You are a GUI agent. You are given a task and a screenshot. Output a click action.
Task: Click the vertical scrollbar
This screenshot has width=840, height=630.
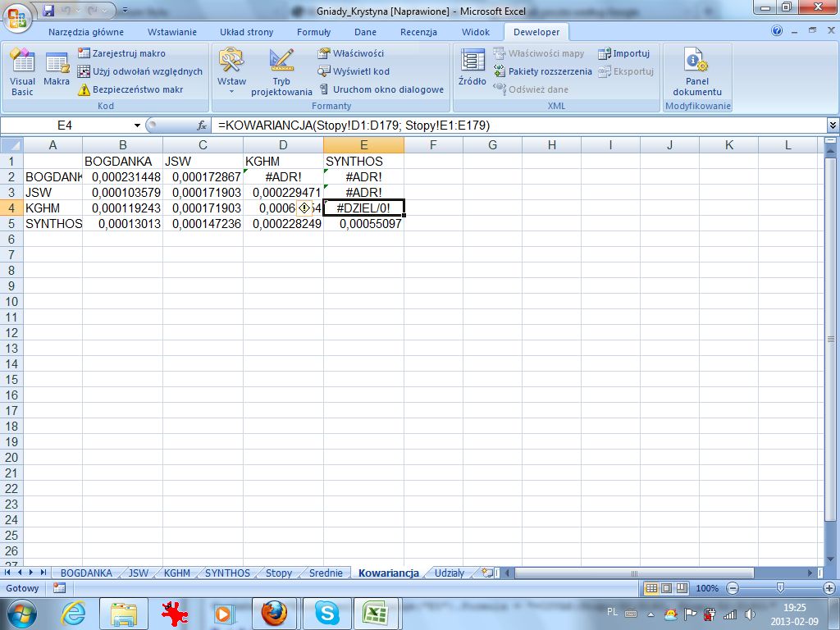(831, 339)
